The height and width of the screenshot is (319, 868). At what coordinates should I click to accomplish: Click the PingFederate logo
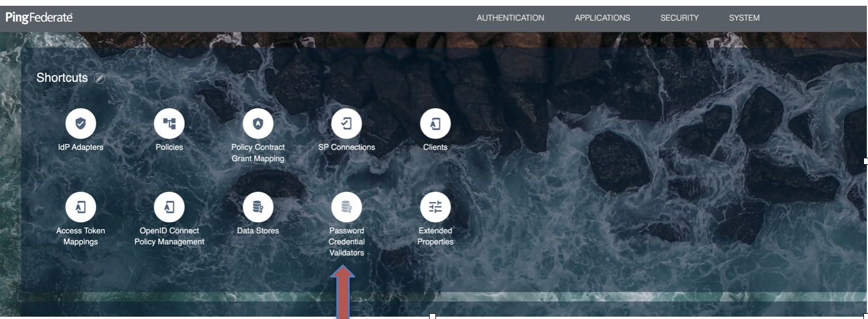click(x=39, y=18)
